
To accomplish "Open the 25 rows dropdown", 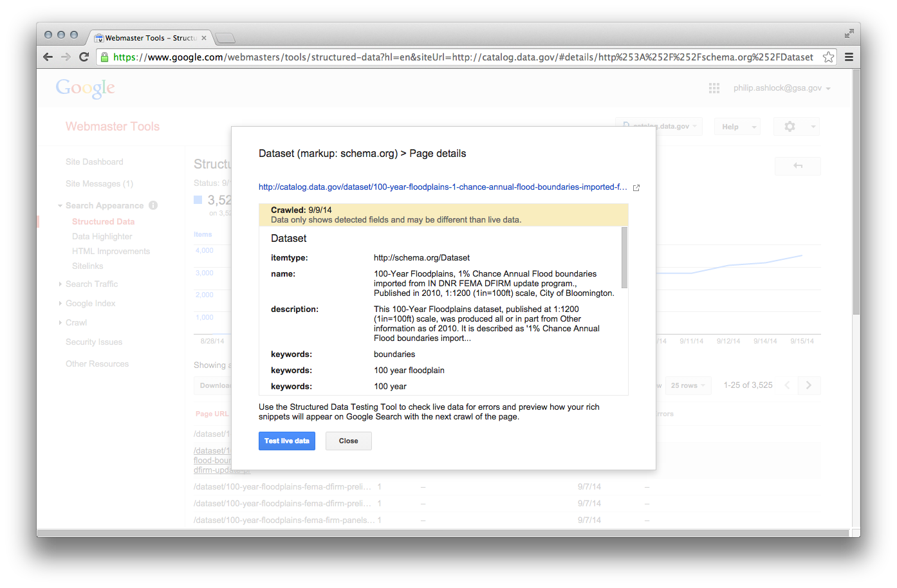I will click(688, 385).
